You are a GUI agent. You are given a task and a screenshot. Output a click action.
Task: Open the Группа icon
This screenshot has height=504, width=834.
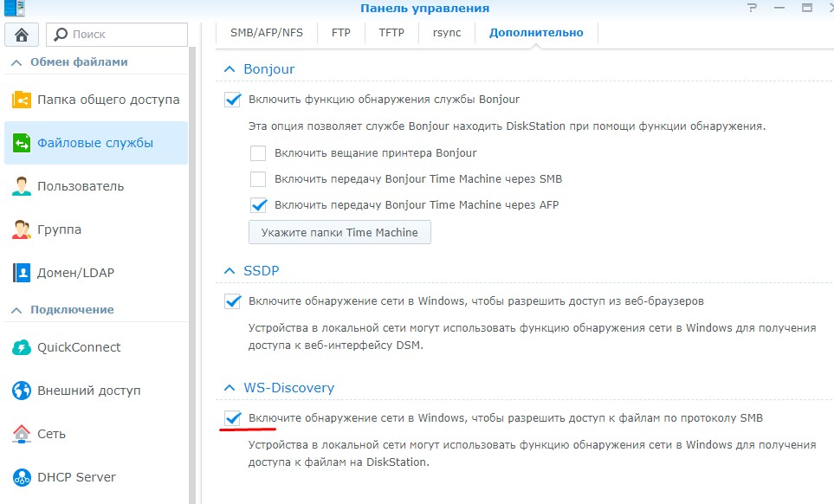point(22,229)
